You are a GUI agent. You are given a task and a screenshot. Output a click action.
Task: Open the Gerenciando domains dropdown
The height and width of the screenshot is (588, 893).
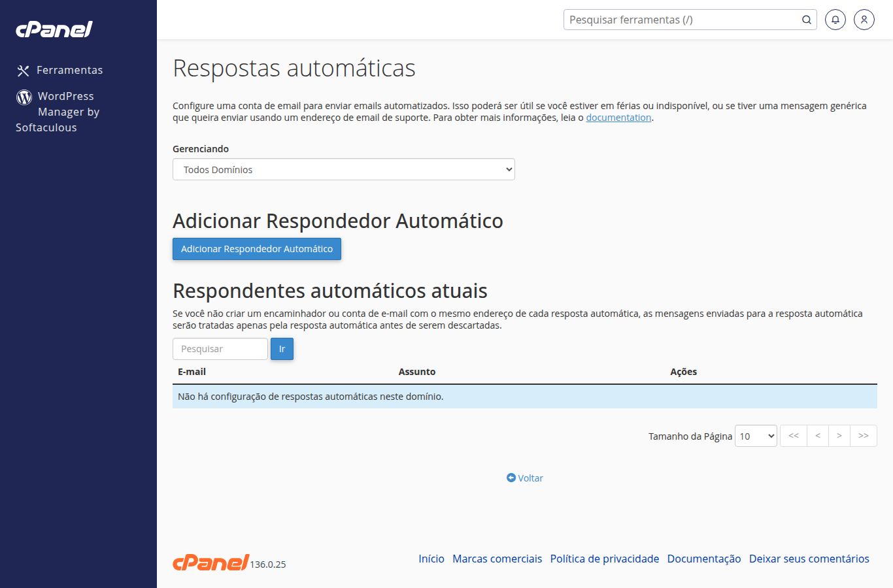click(344, 169)
